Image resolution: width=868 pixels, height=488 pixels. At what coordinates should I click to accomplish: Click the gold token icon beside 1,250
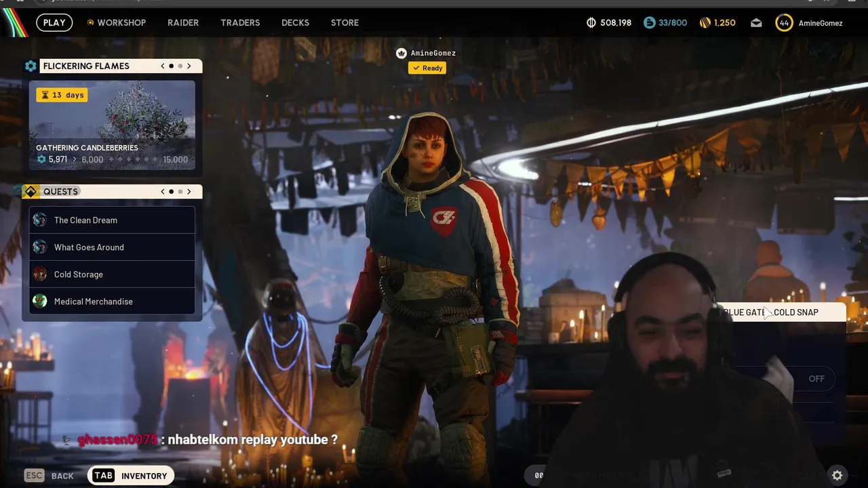(x=705, y=23)
